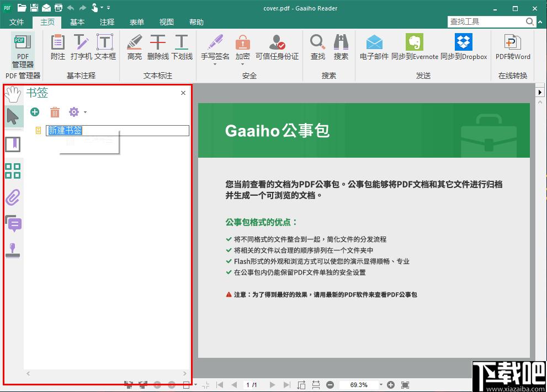Click the page number field
The width and height of the screenshot is (547, 392).
coord(252,385)
